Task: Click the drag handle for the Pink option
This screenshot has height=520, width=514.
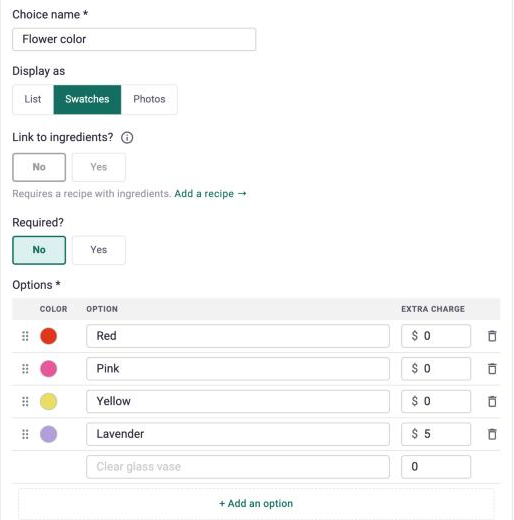Action: [25, 369]
